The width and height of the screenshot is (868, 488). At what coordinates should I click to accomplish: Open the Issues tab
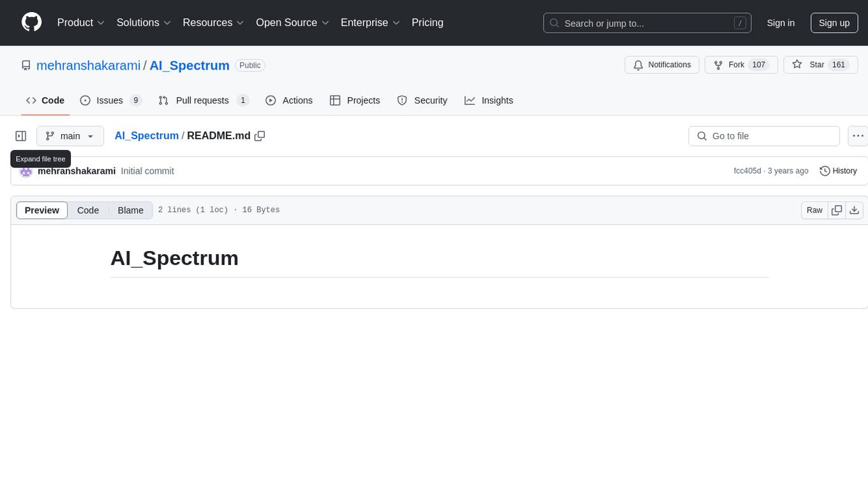110,100
